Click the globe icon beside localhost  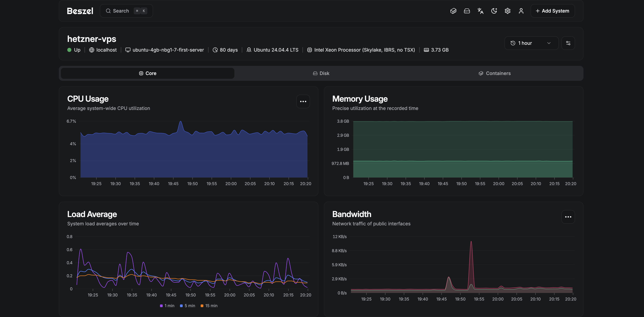tap(92, 50)
